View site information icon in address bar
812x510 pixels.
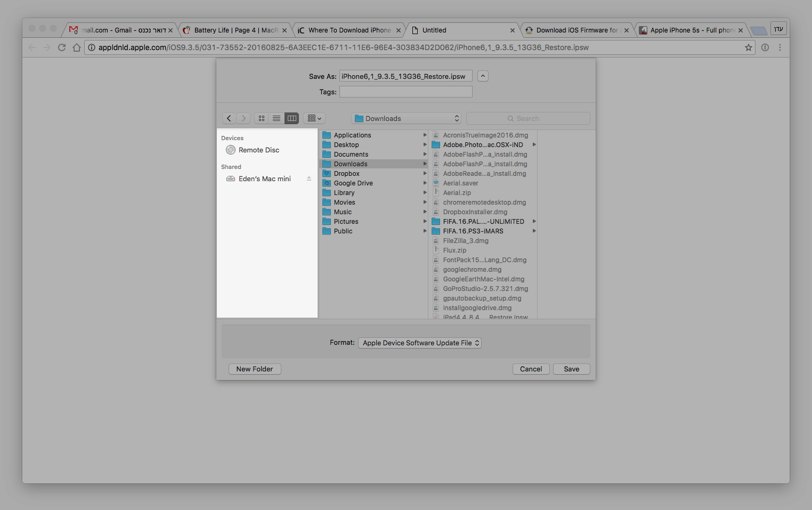(x=92, y=47)
